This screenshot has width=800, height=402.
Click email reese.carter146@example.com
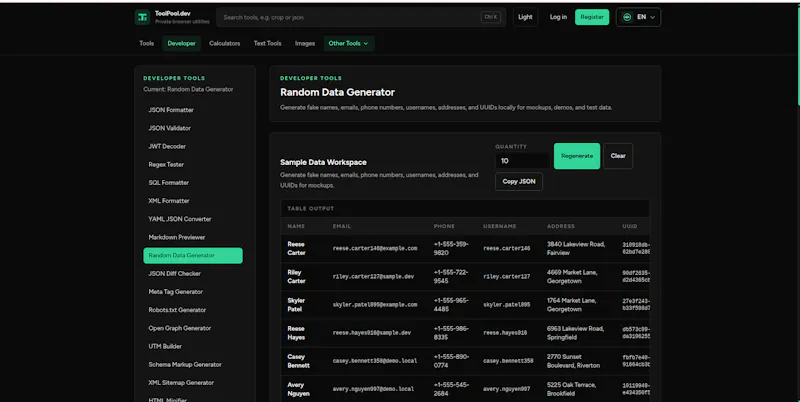375,248
